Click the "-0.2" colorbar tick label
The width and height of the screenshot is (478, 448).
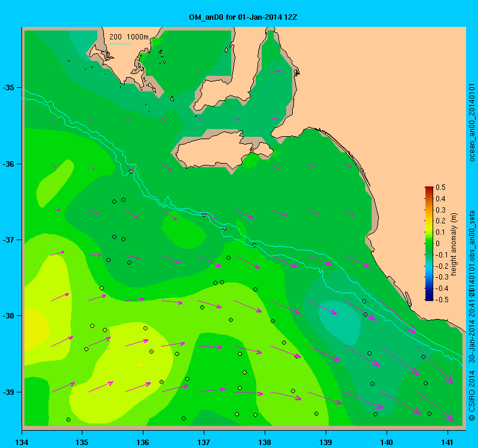click(442, 266)
